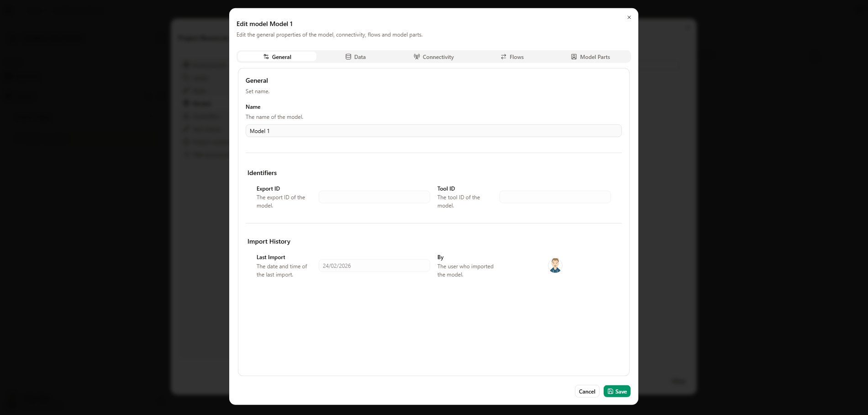Click the icon on the Model Parts tab
The height and width of the screenshot is (415, 868).
[x=574, y=57]
